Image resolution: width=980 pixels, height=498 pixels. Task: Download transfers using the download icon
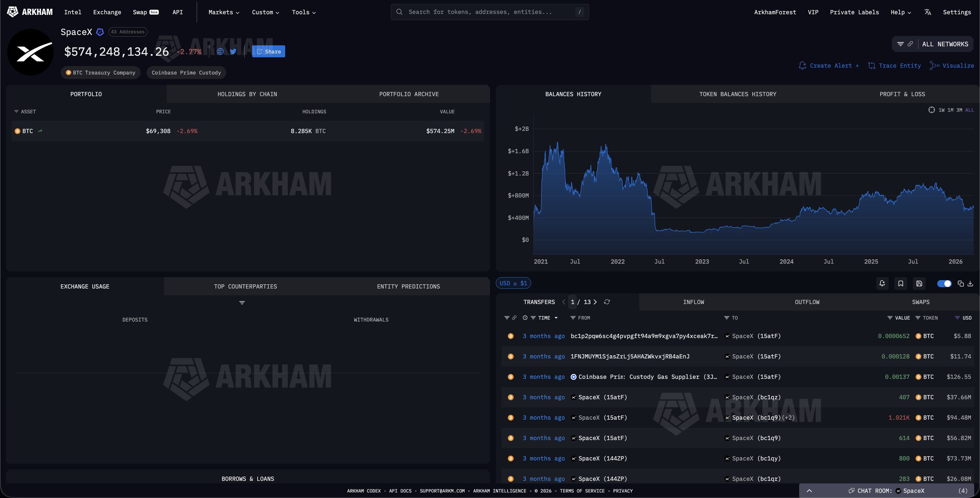970,284
